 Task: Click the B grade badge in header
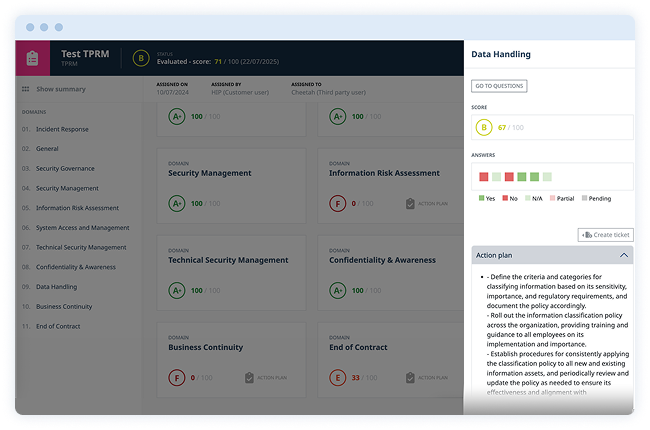tap(141, 58)
